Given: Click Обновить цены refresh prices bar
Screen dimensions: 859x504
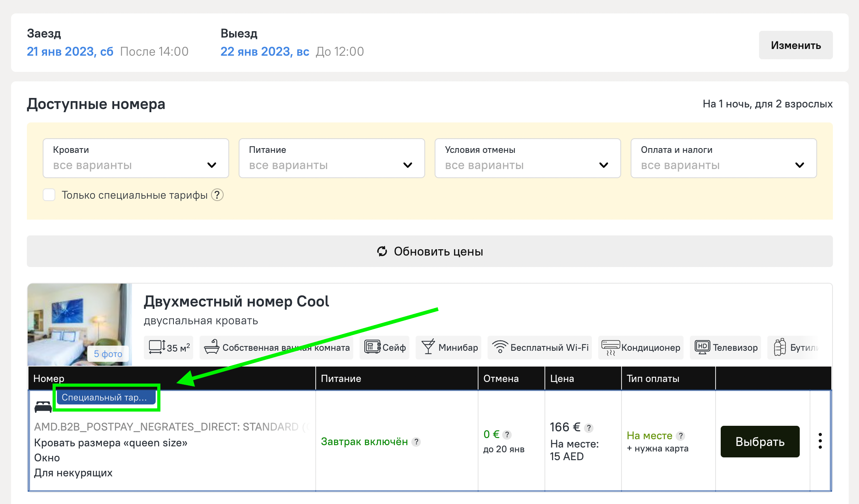Looking at the screenshot, I should (429, 252).
